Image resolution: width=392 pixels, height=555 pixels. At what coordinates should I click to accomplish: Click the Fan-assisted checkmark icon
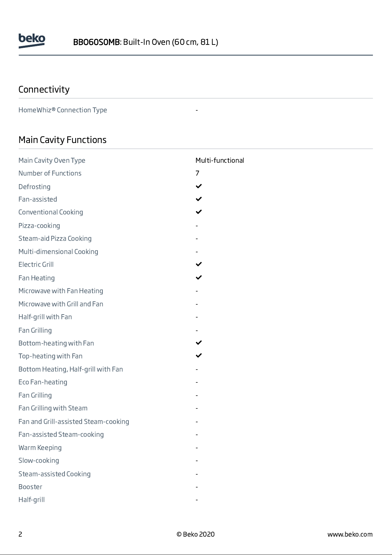click(x=198, y=199)
